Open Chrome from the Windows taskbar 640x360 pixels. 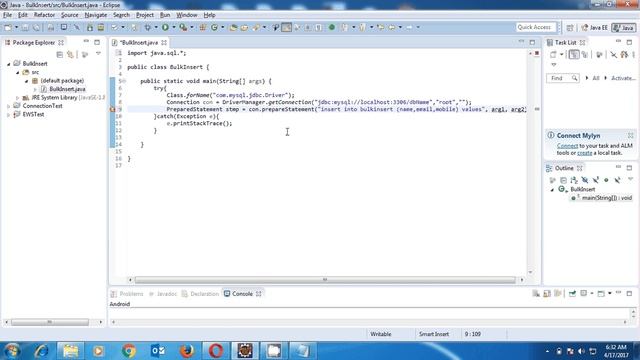click(129, 351)
